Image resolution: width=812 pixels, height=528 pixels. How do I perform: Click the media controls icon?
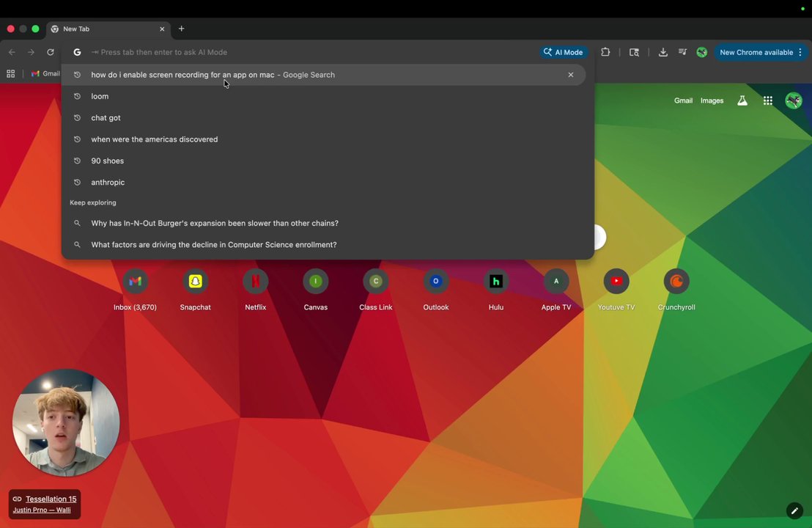pyautogui.click(x=682, y=52)
